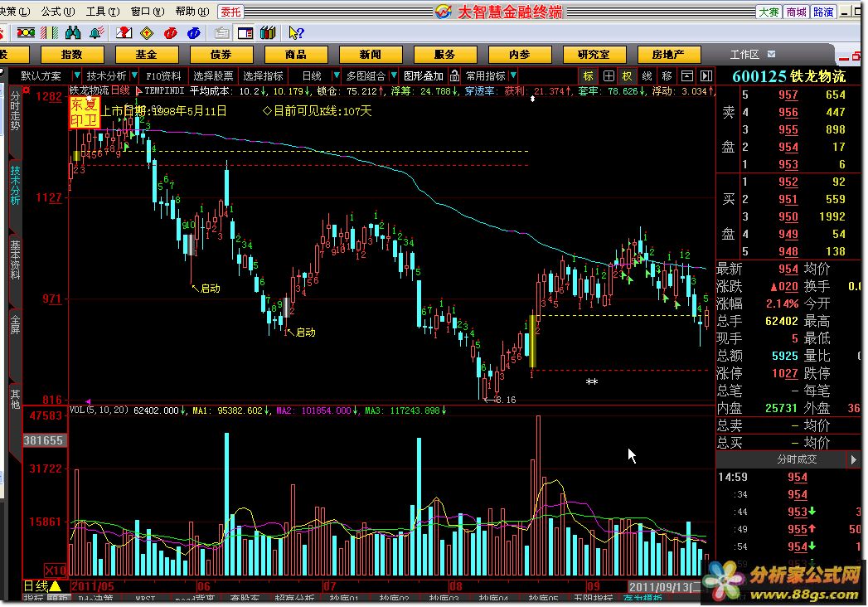This screenshot has height=607, width=868.
Task: Click the 381655 volume value box
Action: point(44,440)
